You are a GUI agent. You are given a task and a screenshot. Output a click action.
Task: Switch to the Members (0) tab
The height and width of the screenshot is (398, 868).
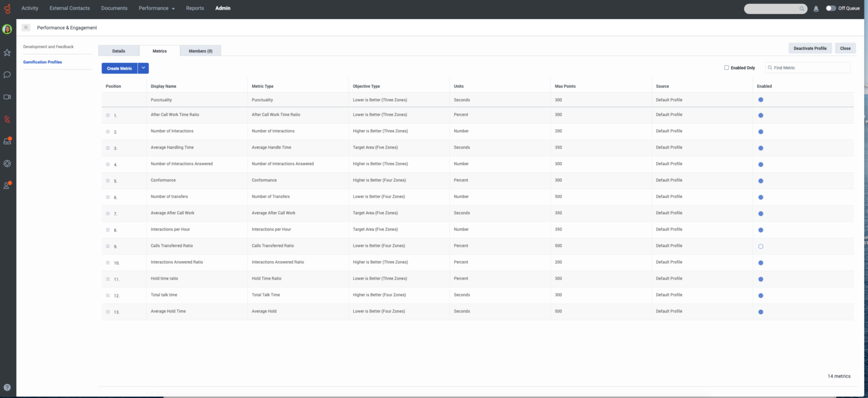point(201,51)
